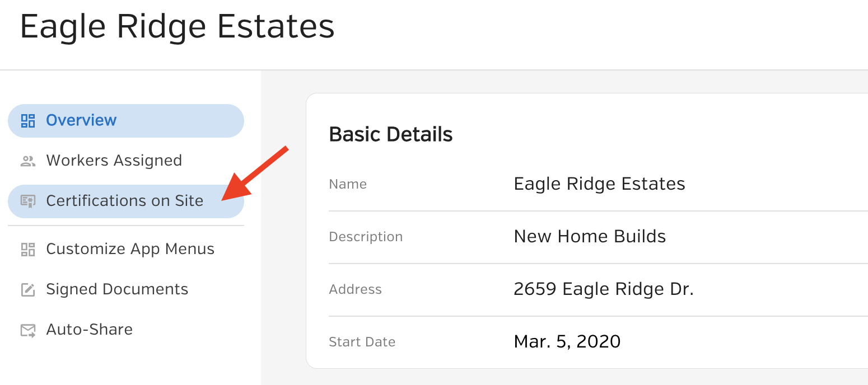Viewport: 868px width, 385px height.
Task: Select the Auto-Share menu entry
Action: [x=126, y=330]
